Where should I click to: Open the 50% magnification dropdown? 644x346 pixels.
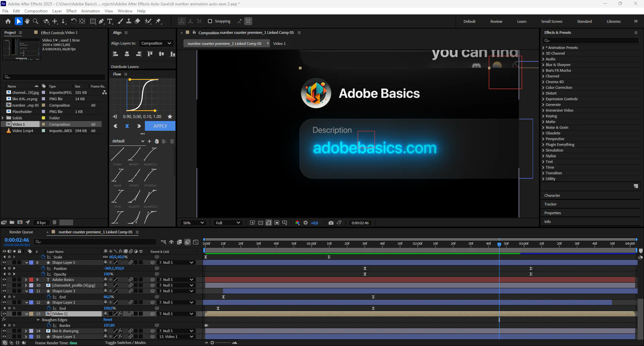point(193,223)
